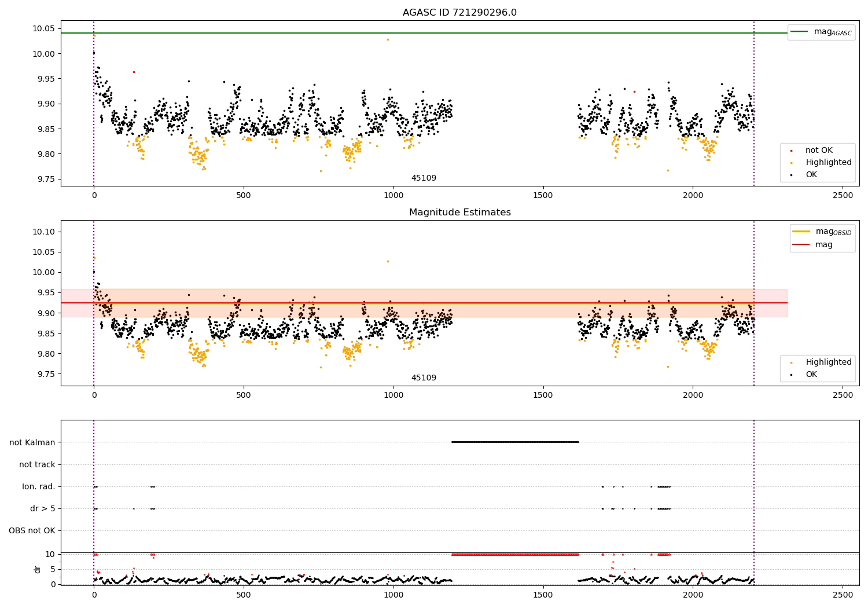Select the 'not Kalman' y-axis label
868x608 pixels.
click(32, 442)
